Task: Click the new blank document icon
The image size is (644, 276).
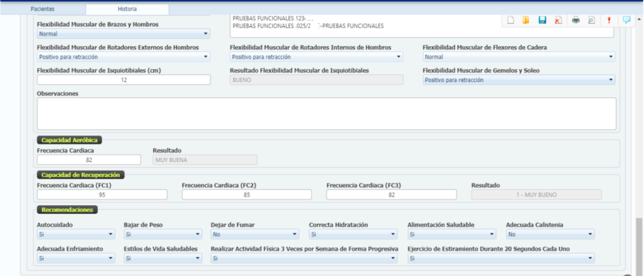Action: (510, 20)
